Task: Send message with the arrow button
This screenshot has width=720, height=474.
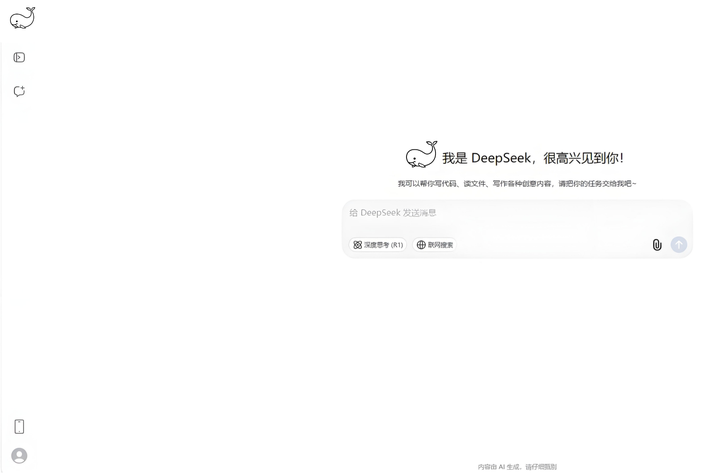Action: coord(679,244)
